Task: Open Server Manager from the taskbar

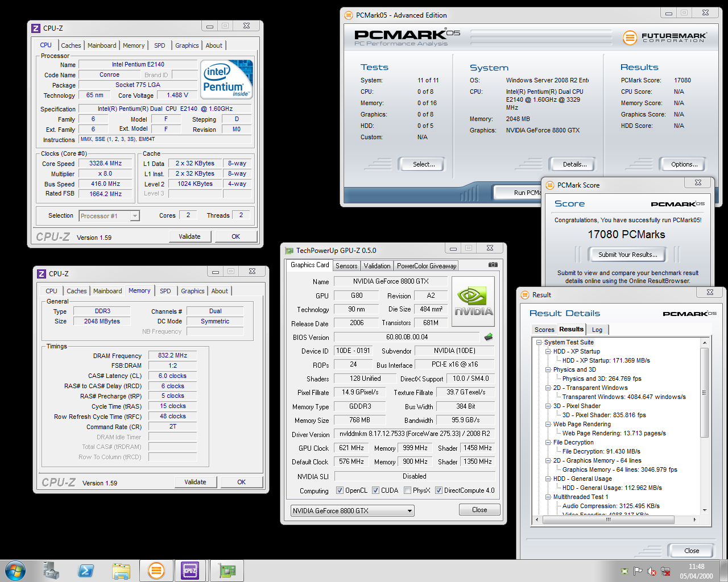Action: pyautogui.click(x=51, y=571)
